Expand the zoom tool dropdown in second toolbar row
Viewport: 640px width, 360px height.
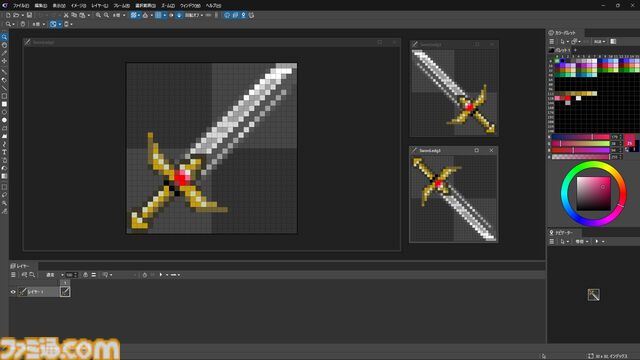click(x=13, y=24)
